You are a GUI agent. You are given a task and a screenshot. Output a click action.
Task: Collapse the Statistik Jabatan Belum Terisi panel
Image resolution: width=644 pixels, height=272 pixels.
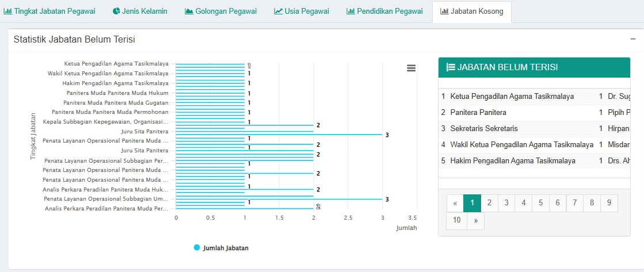point(632,39)
